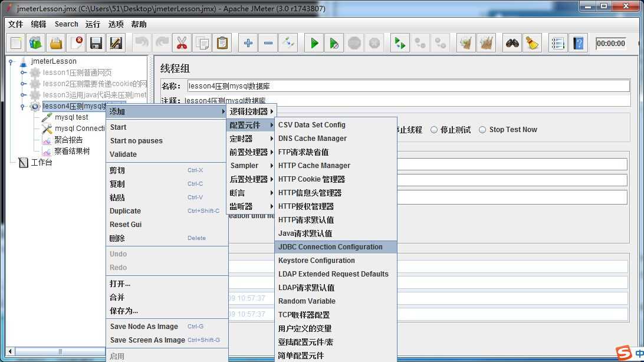The image size is (644, 362).
Task: Click the New test plan toolbar icon
Action: (16, 43)
